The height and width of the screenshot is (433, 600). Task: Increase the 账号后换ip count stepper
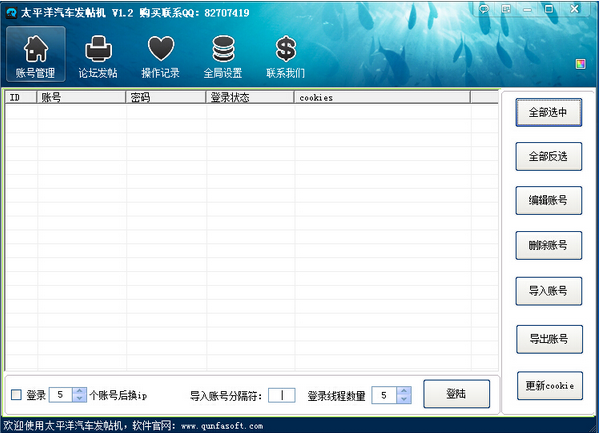tap(79, 391)
